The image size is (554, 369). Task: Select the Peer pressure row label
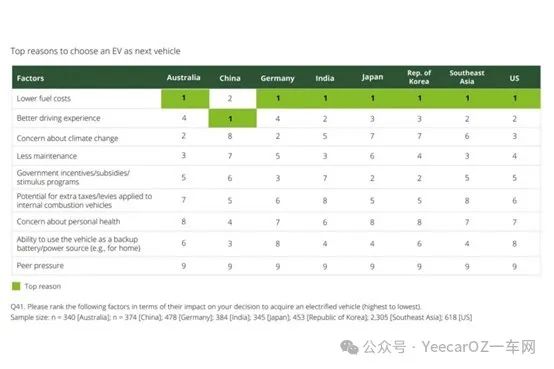(40, 266)
